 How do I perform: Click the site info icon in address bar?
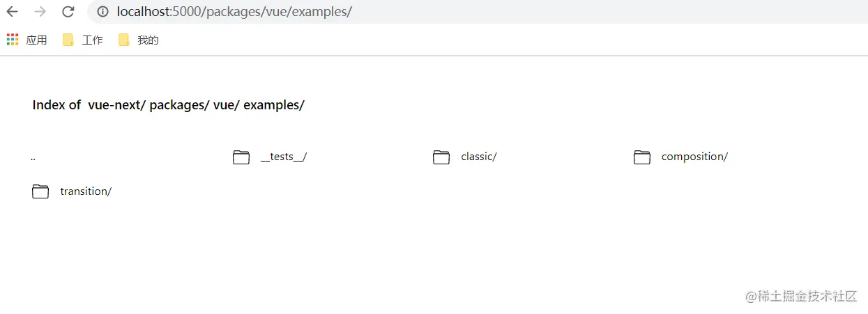click(102, 12)
